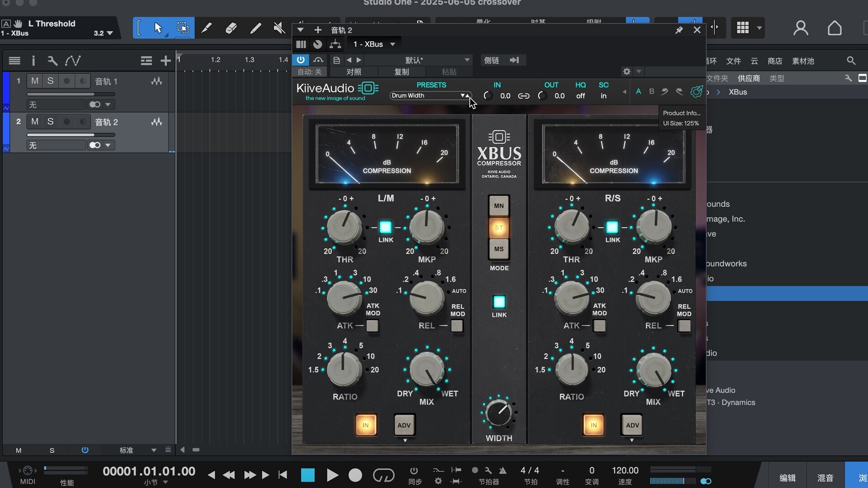Click Product Info... menu entry

[681, 113]
